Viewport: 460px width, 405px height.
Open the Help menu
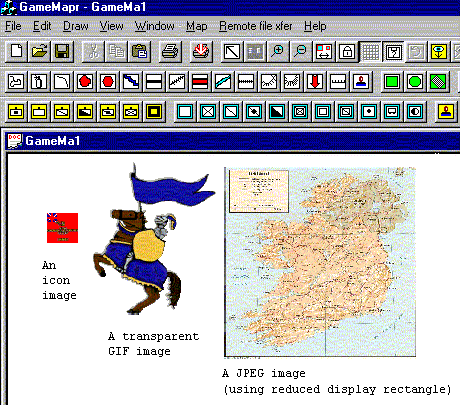click(315, 26)
